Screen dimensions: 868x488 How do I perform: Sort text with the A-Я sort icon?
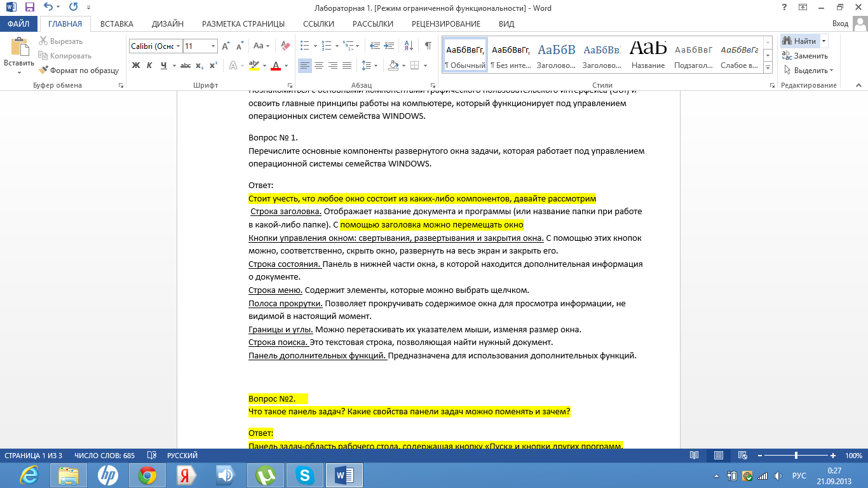409,46
